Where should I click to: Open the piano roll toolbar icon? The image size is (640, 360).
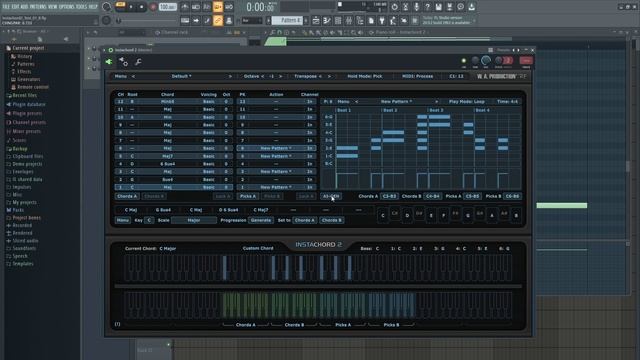coord(327,20)
